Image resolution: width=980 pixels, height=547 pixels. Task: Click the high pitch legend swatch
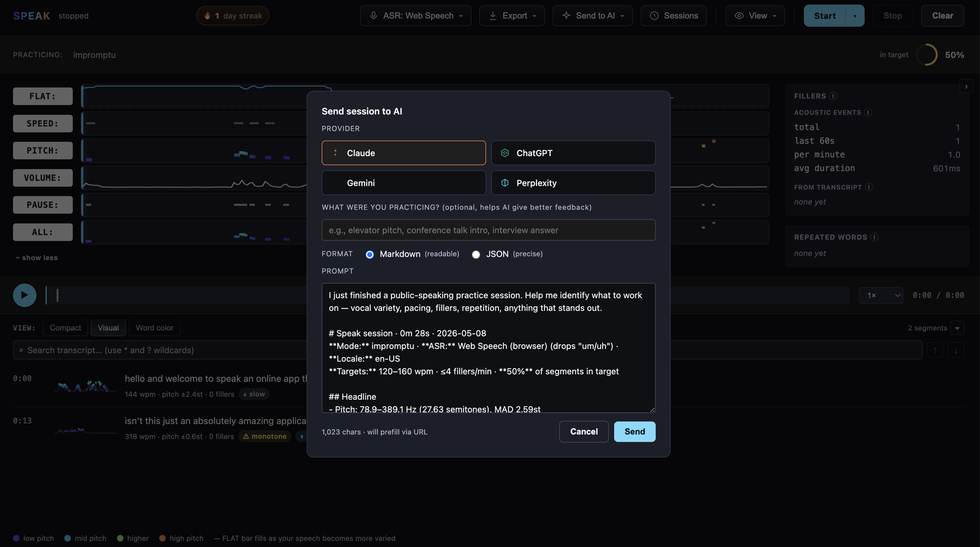[162, 538]
